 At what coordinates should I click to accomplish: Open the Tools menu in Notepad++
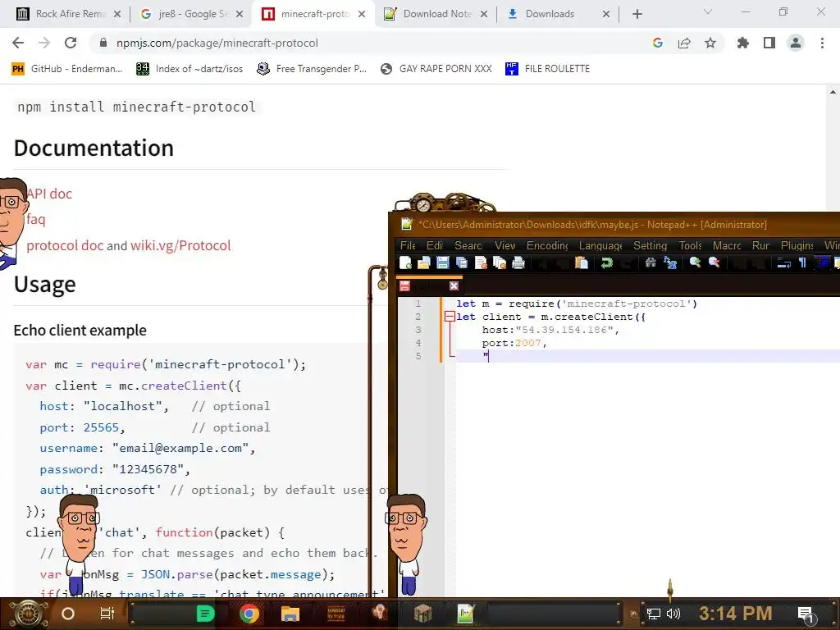690,245
